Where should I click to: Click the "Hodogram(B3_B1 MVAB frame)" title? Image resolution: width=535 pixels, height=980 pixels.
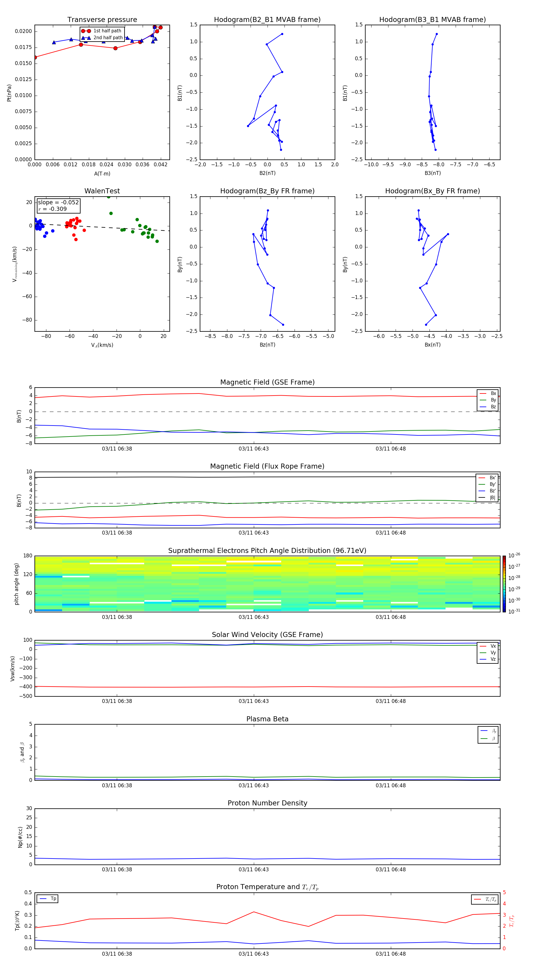[x=432, y=20]
